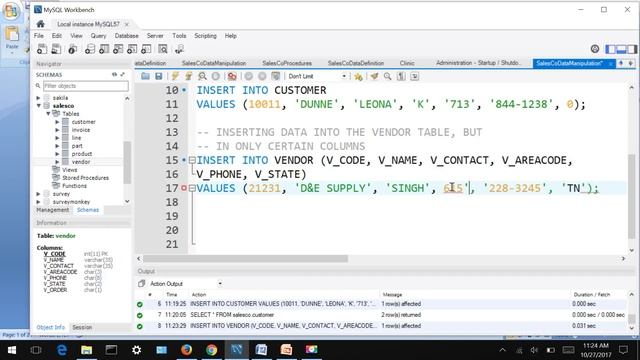This screenshot has height=360, width=640.
Task: Select the product table in tree
Action: click(x=82, y=154)
